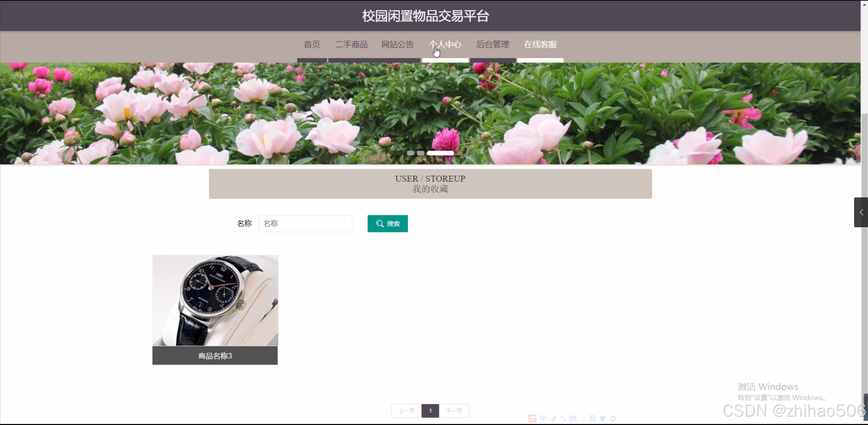Toggle the moon half-width mode icon
The width and height of the screenshot is (868, 425).
[553, 418]
